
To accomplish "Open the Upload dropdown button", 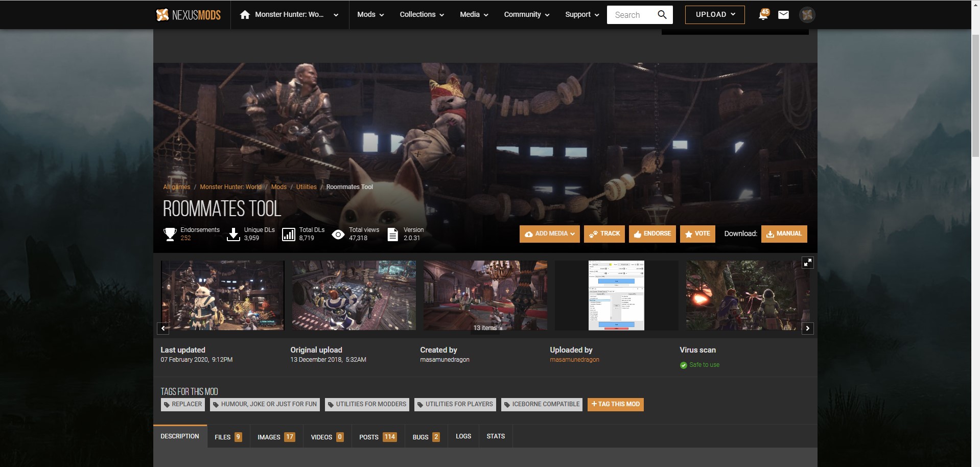I will (x=715, y=15).
